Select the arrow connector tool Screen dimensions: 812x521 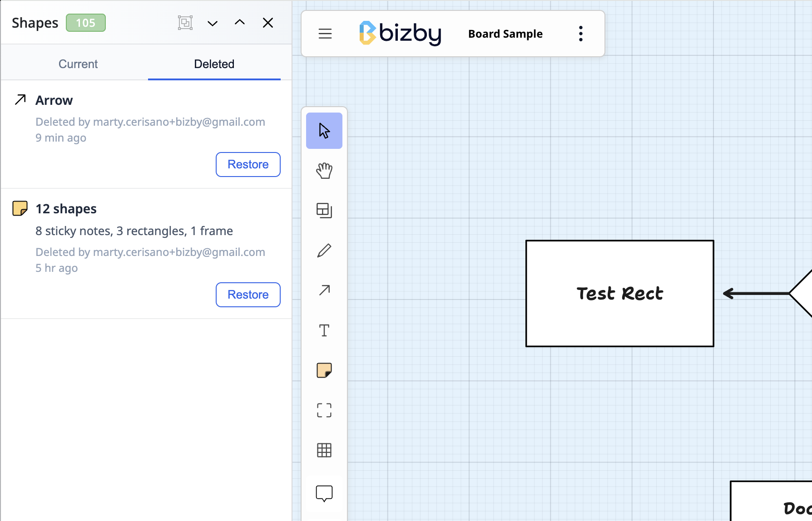click(324, 290)
